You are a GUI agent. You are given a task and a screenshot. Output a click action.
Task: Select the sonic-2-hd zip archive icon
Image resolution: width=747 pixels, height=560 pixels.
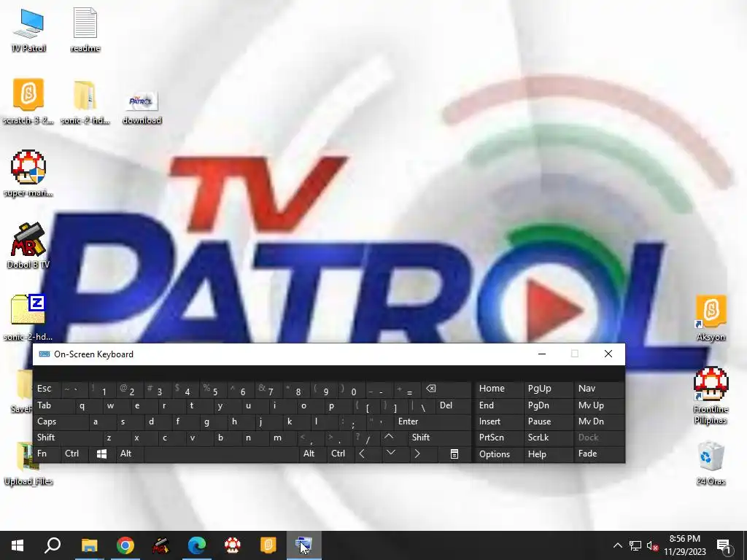pyautogui.click(x=28, y=318)
